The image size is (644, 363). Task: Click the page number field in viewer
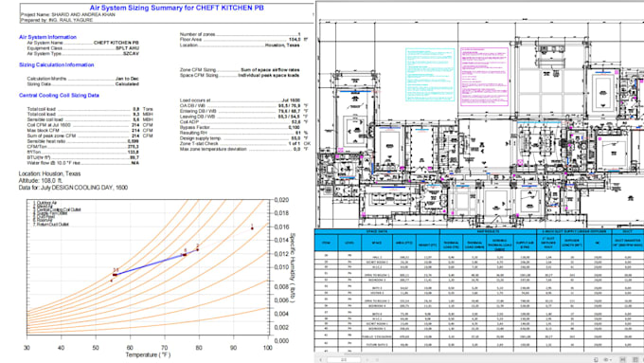click(344, 360)
